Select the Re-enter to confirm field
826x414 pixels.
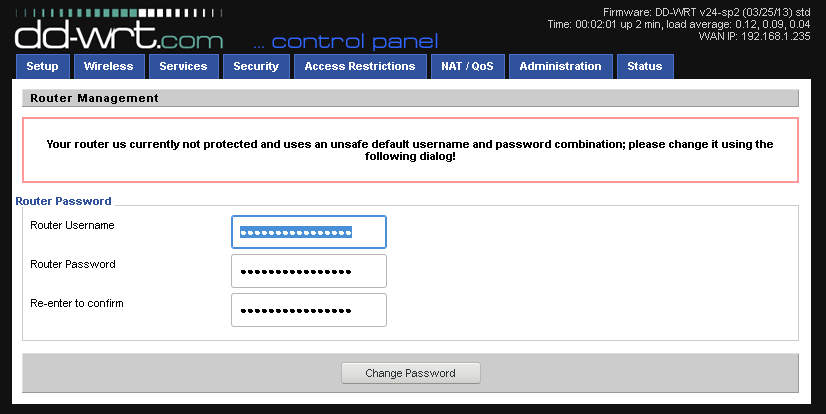309,310
